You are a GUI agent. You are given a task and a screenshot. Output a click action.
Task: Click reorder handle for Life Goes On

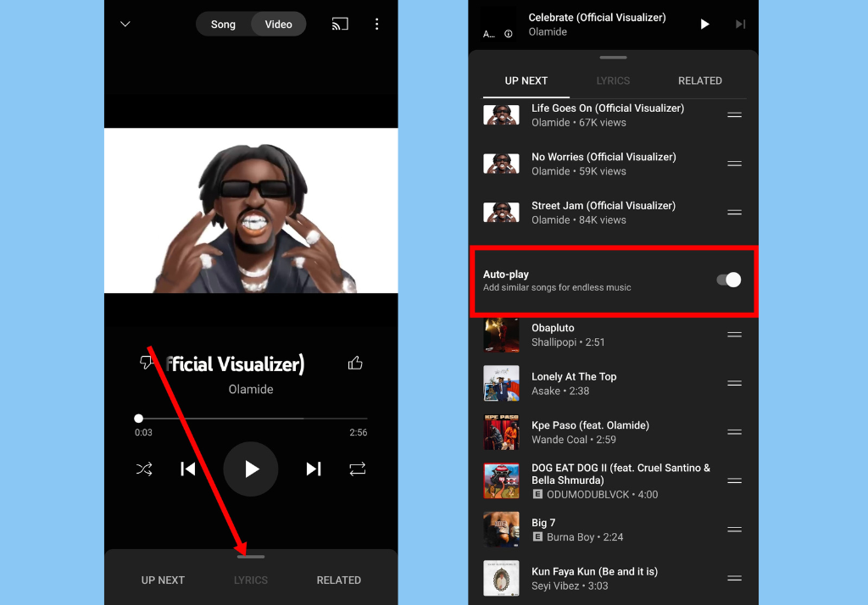coord(734,115)
